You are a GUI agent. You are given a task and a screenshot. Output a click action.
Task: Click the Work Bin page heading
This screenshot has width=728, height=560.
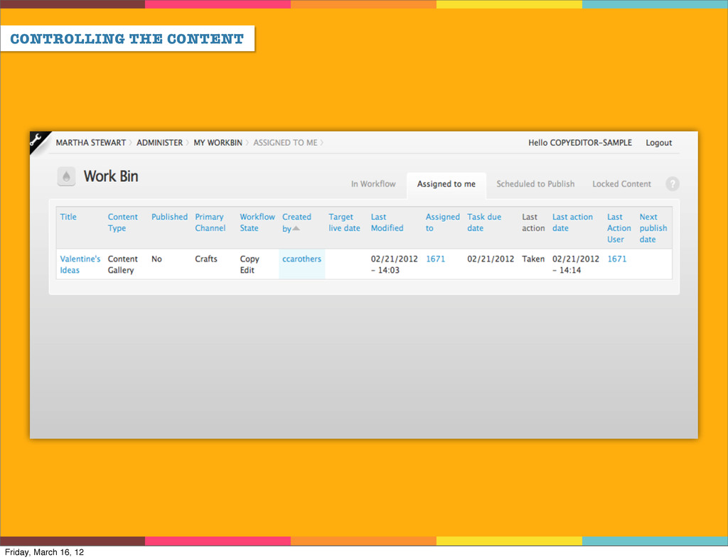coord(111,176)
